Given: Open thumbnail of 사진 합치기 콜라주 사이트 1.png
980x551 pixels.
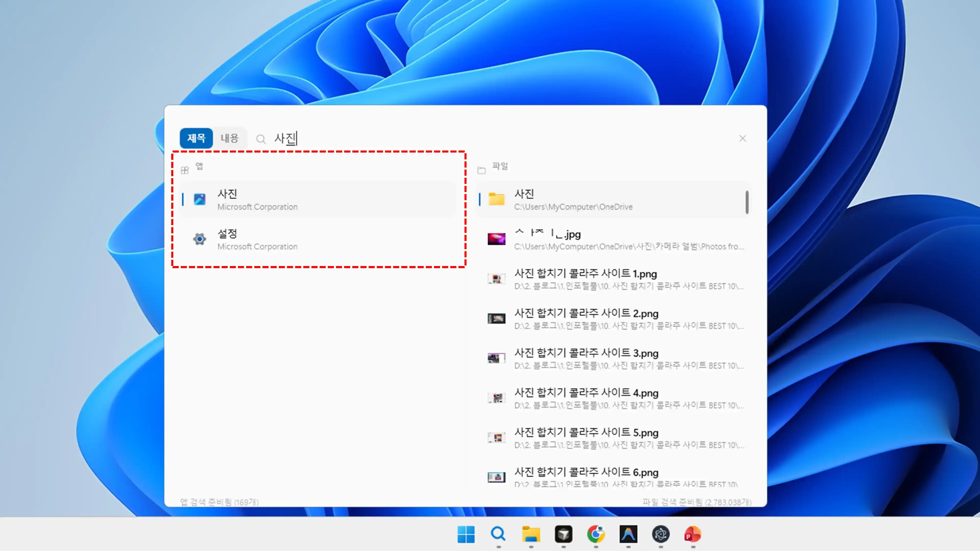Looking at the screenshot, I should click(496, 279).
